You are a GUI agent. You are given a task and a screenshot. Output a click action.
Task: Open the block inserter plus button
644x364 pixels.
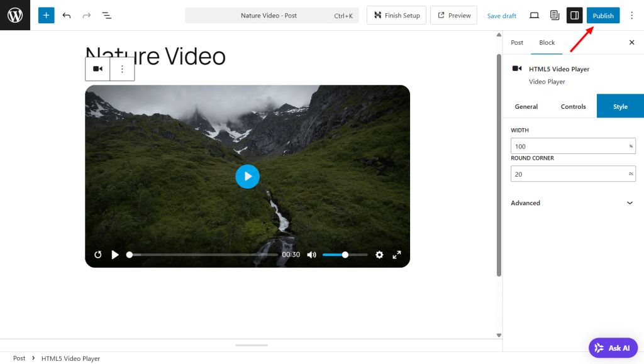pyautogui.click(x=46, y=15)
